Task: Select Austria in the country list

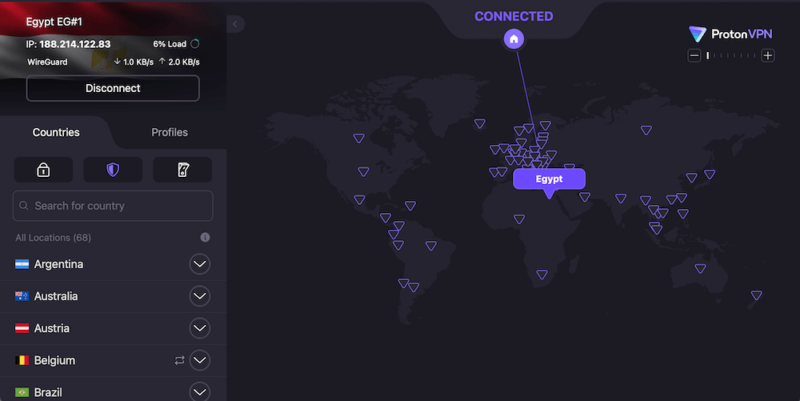Action: coord(52,328)
